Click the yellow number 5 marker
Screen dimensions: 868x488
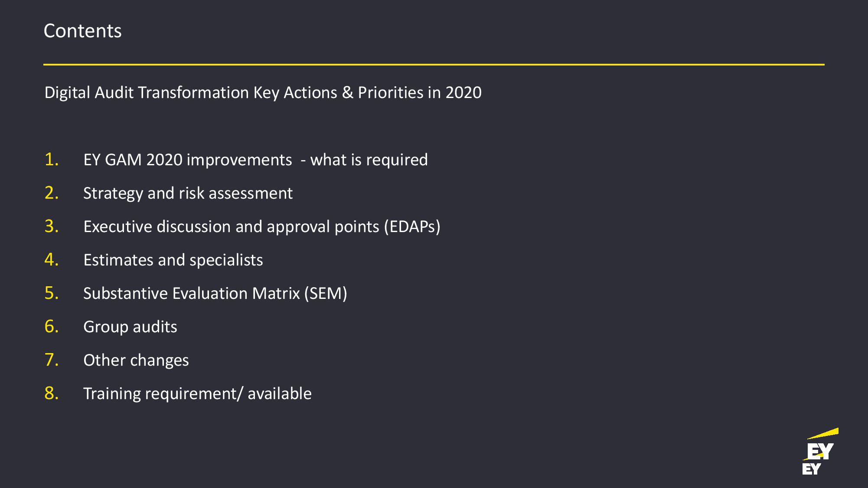[52, 293]
